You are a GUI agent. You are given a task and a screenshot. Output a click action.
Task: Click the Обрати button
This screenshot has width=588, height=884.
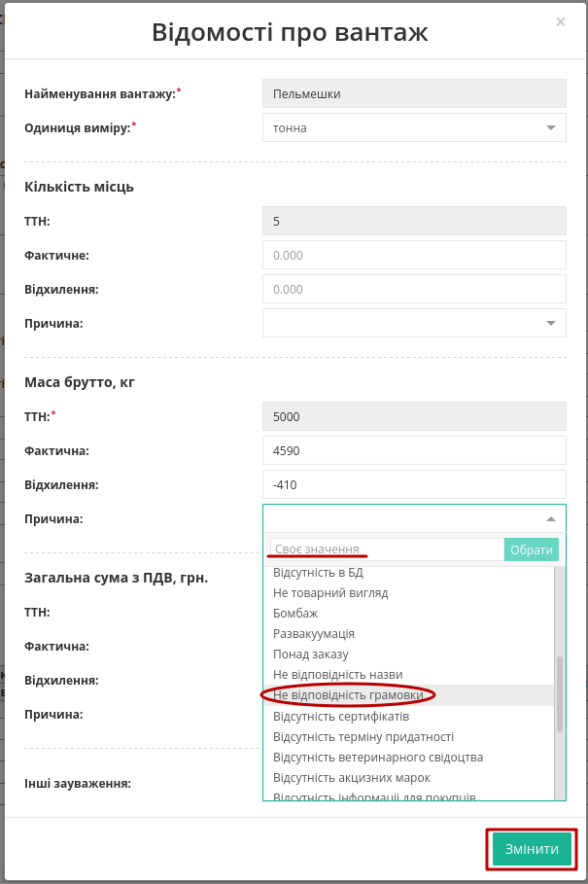[531, 549]
